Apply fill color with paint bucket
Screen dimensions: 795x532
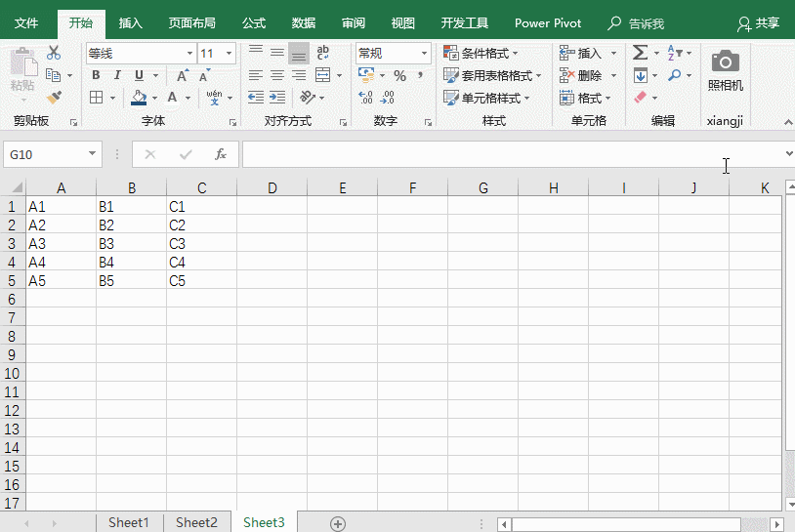(139, 98)
